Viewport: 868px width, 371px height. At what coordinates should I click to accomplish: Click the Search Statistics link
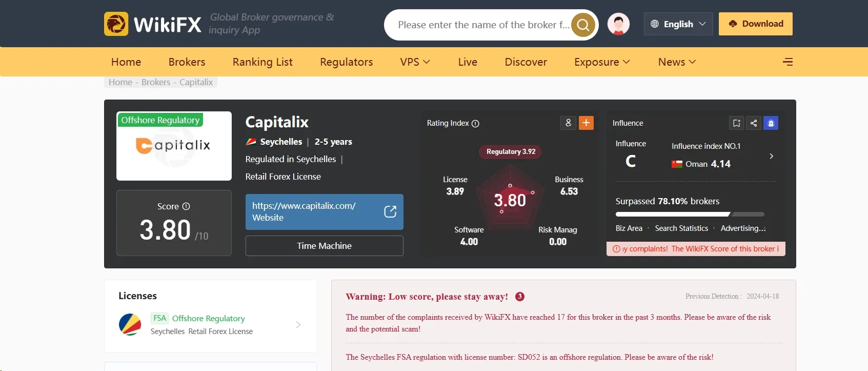[x=681, y=228]
